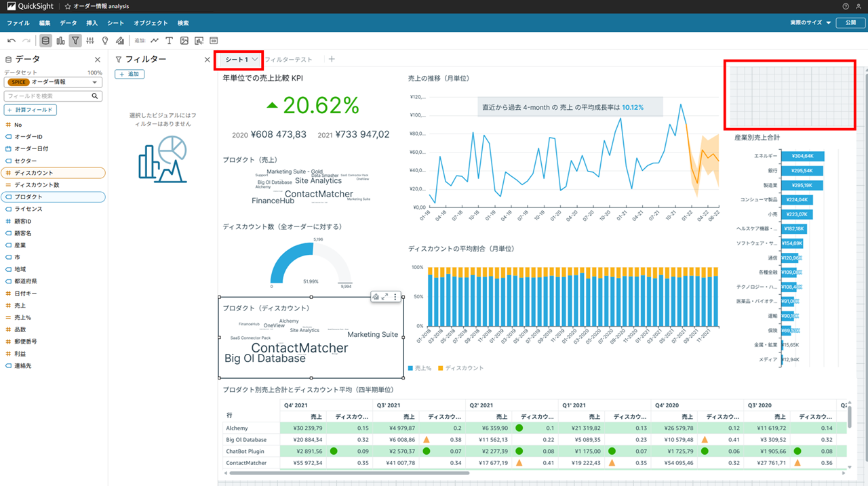The width and height of the screenshot is (868, 486).
Task: Click the field search input box
Action: [53, 96]
